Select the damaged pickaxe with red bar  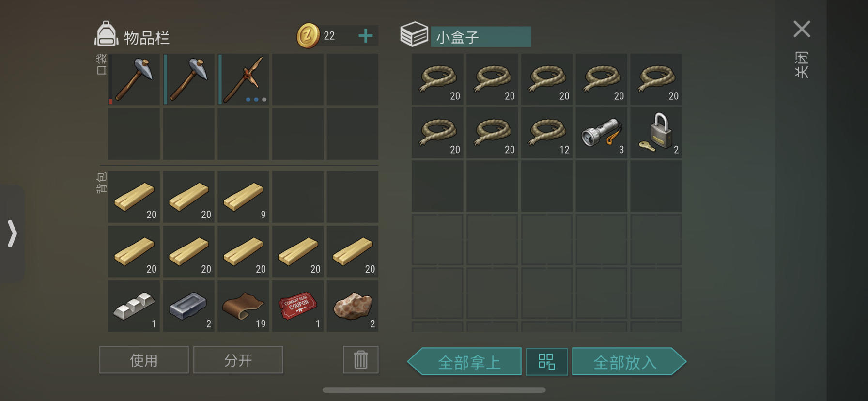point(134,79)
